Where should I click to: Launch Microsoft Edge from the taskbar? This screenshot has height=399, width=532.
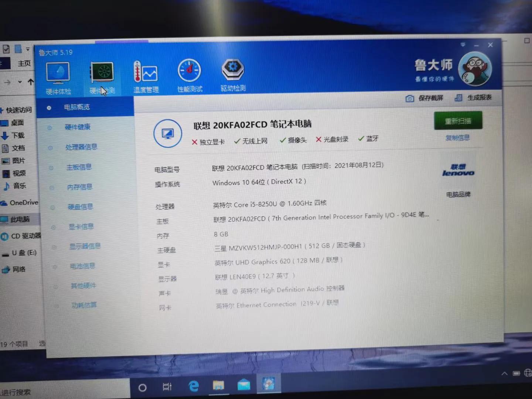(194, 386)
